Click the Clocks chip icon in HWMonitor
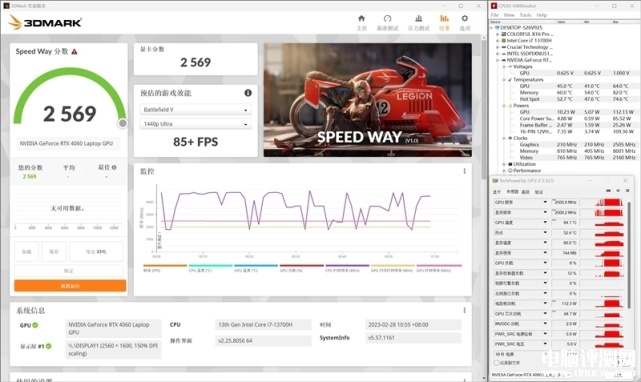Image resolution: width=641 pixels, height=382 pixels. [510, 138]
